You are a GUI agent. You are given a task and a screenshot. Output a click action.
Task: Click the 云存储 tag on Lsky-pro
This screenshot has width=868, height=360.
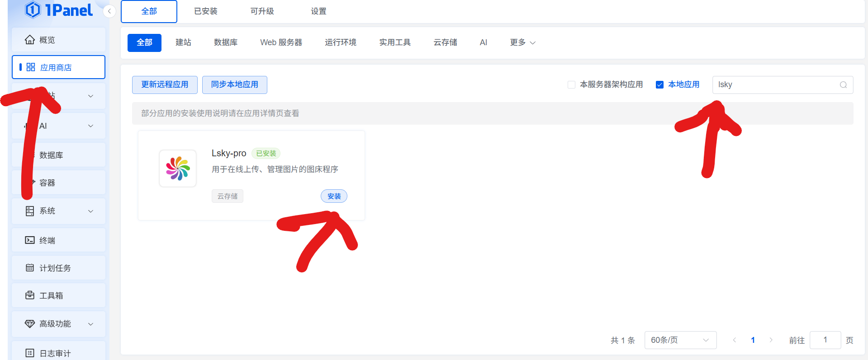click(x=228, y=196)
